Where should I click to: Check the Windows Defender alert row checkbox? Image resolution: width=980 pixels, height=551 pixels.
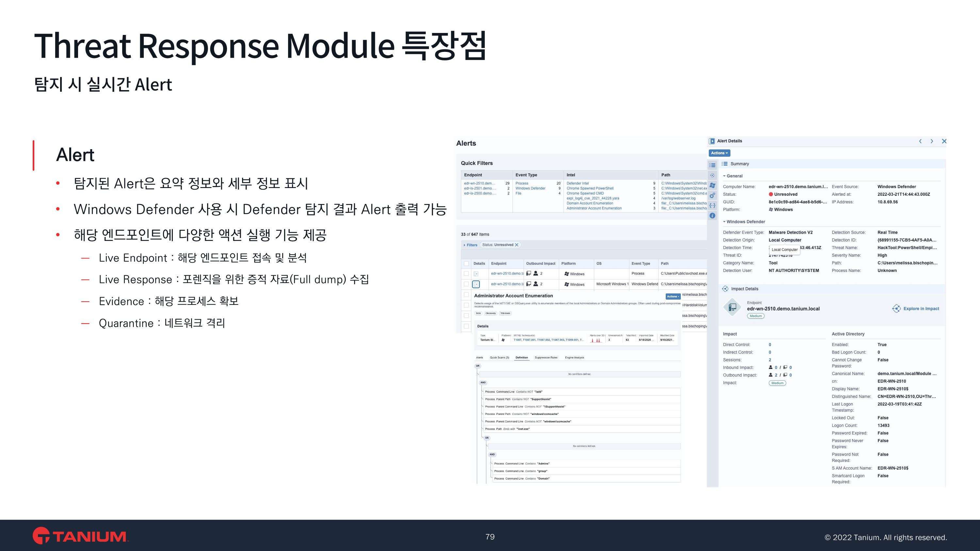coord(466,284)
